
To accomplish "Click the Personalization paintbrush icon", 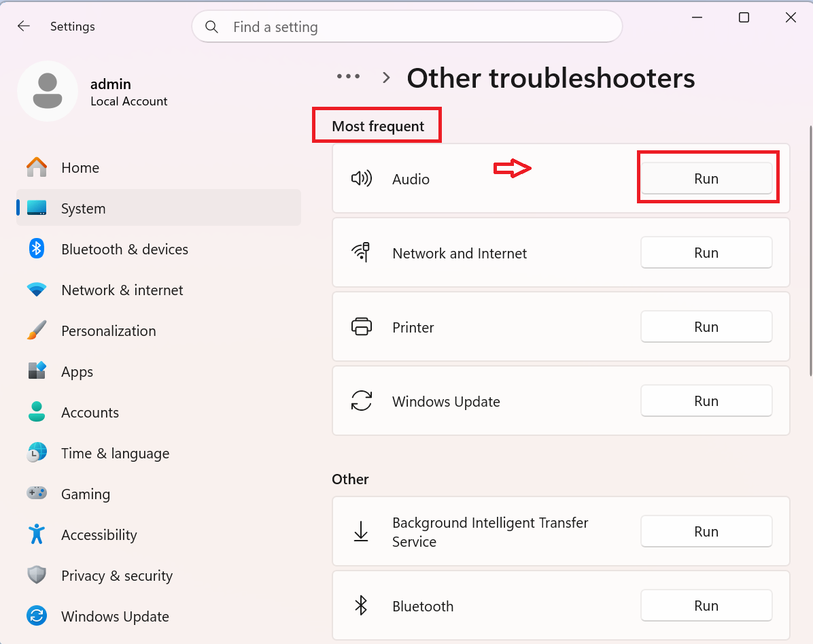I will point(37,331).
